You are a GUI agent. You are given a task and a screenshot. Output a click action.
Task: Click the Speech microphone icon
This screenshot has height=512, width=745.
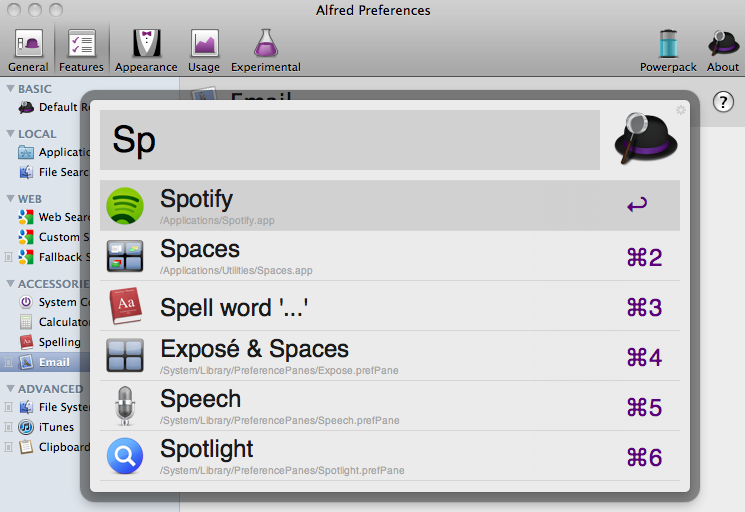(x=125, y=406)
